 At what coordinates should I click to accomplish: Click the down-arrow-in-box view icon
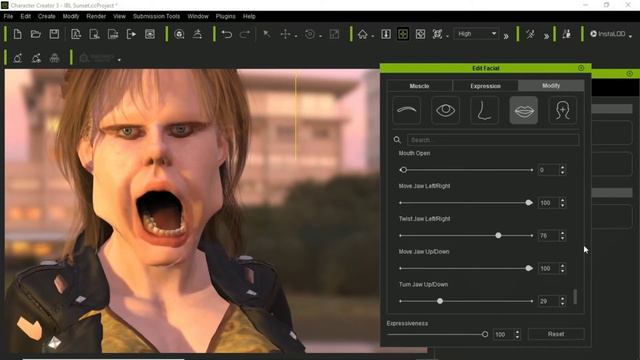pyautogui.click(x=386, y=34)
